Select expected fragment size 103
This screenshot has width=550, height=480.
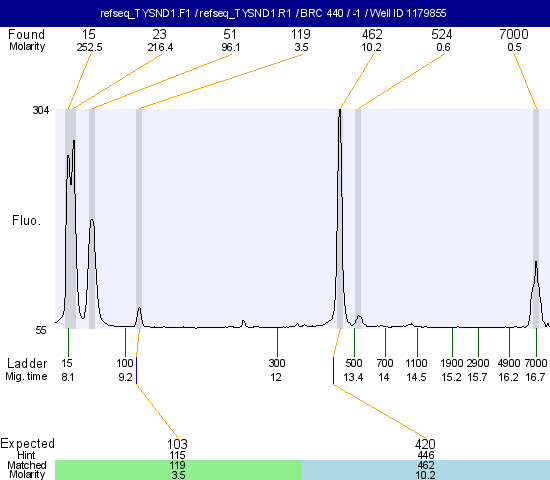click(x=177, y=444)
